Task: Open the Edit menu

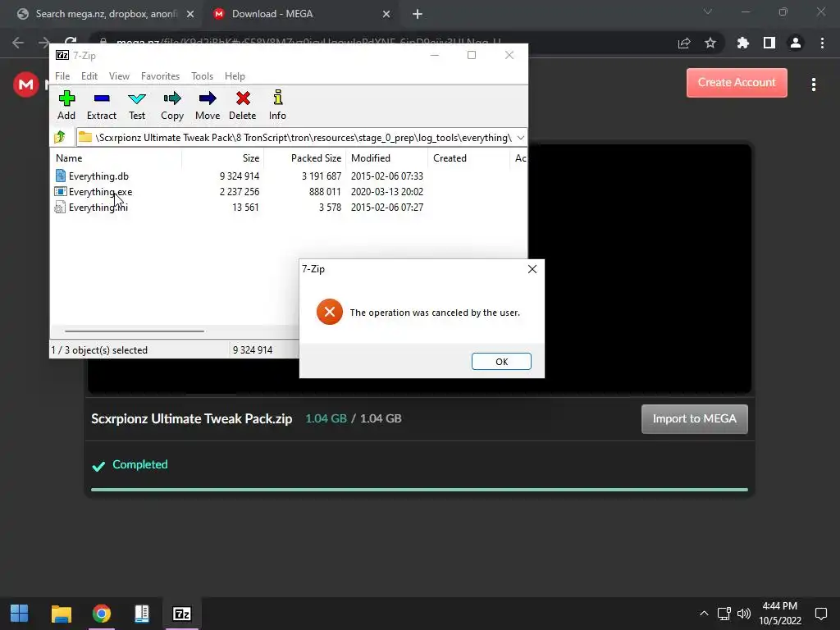Action: click(89, 76)
